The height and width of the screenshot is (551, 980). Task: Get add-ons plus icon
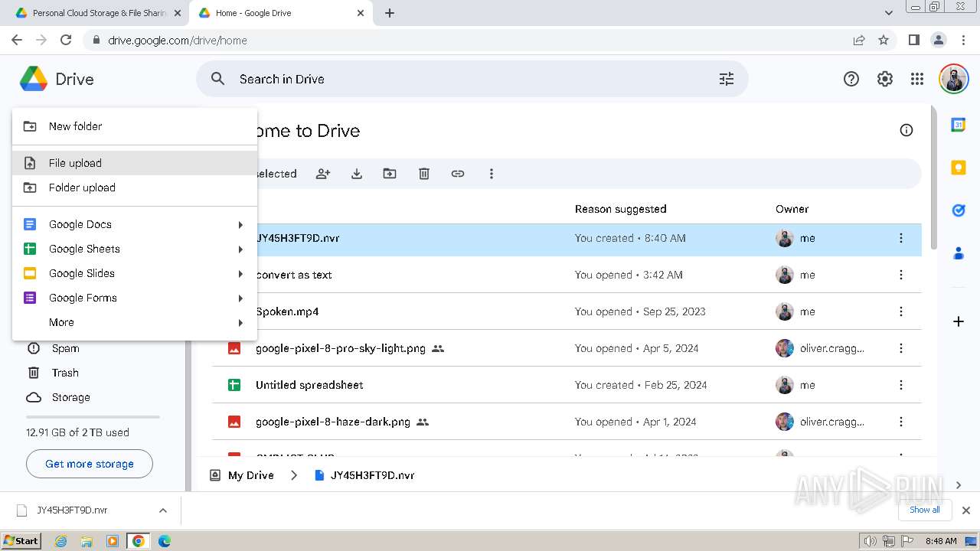(x=959, y=321)
